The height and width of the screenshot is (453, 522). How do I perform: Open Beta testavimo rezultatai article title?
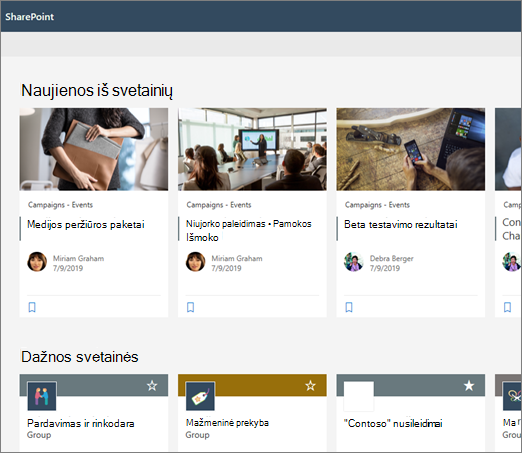(x=401, y=224)
